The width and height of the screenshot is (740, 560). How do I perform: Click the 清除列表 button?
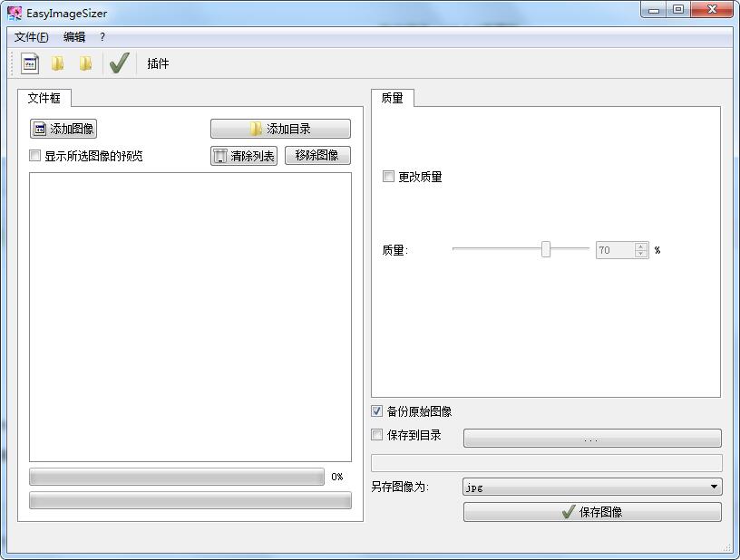pos(244,156)
